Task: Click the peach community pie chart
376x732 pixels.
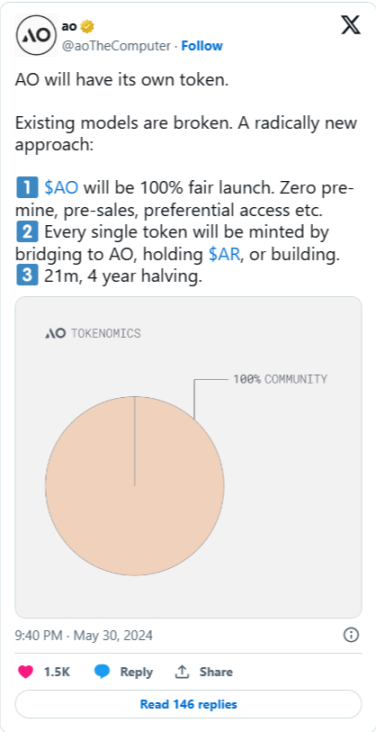Action: 135,486
